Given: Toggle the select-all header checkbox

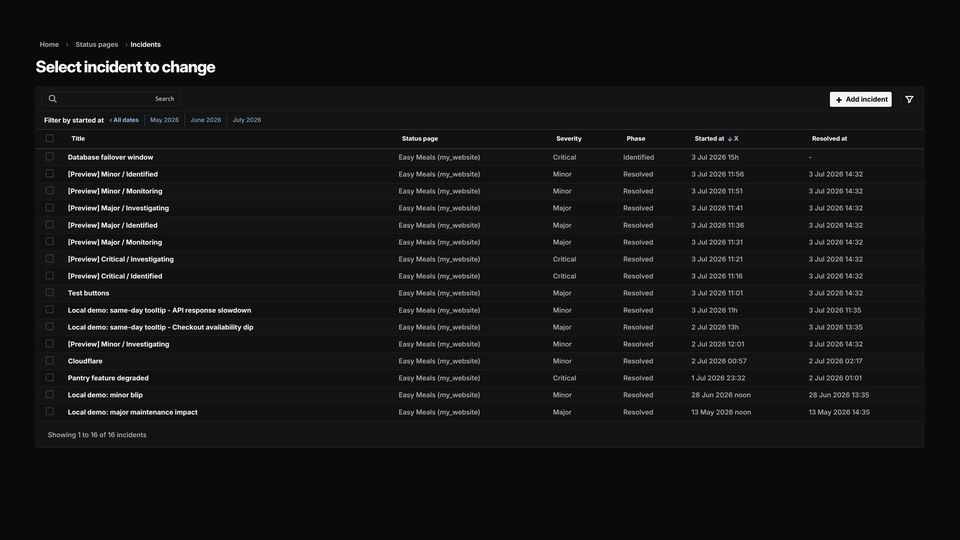Looking at the screenshot, I should point(50,138).
